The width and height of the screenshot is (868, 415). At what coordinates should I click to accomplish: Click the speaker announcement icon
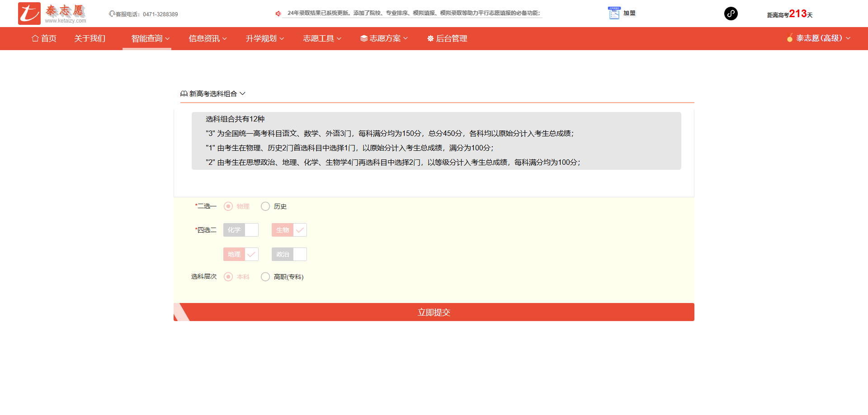(278, 14)
